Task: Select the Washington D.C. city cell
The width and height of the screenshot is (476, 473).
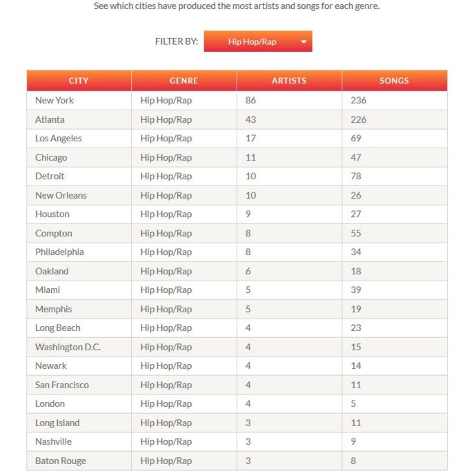Action: pyautogui.click(x=79, y=347)
